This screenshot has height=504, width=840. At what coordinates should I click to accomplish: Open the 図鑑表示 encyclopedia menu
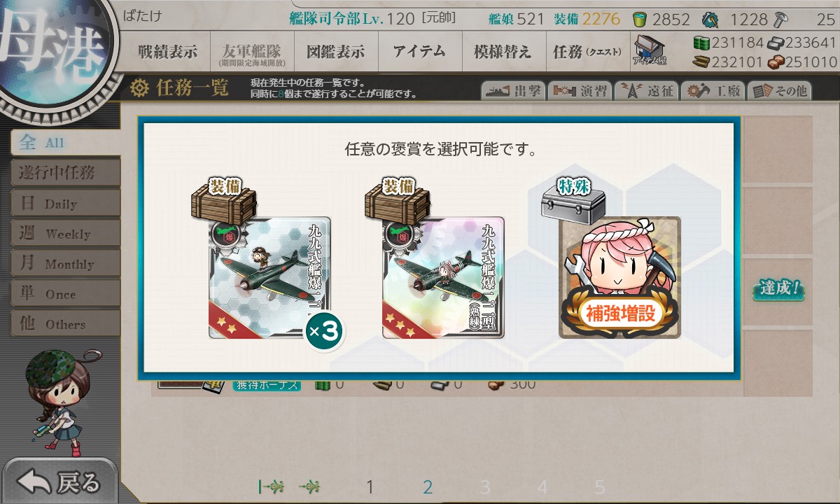335,52
